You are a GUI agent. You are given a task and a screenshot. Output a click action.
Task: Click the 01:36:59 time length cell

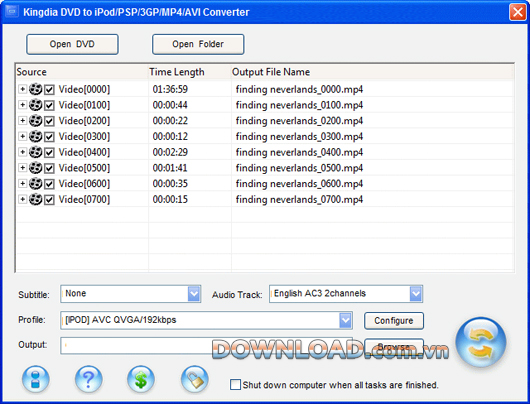(170, 89)
